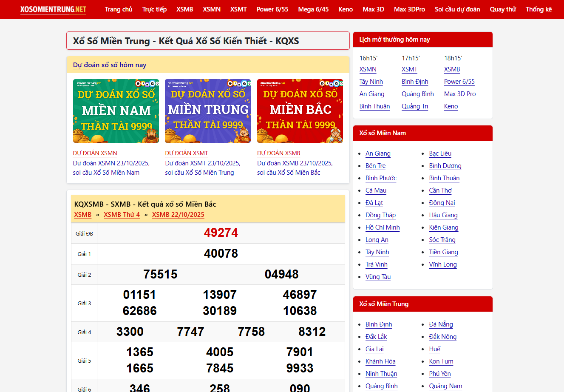Click the Giải ĐB number 49274
The image size is (564, 392).
[221, 233]
